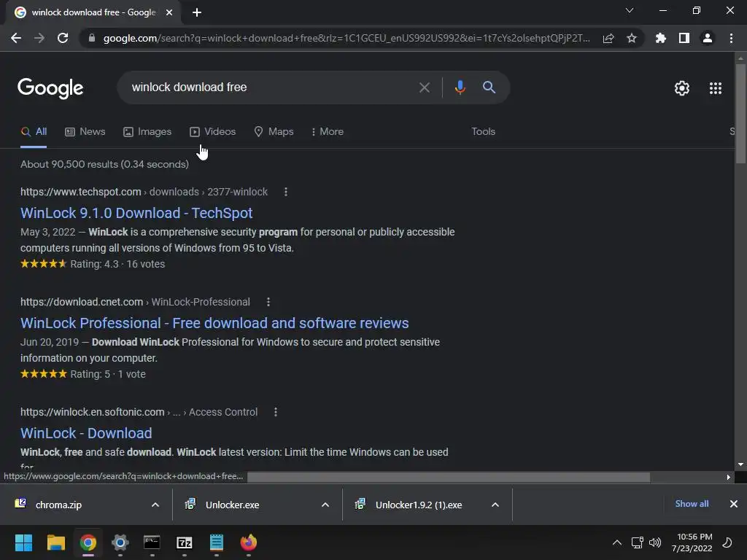Open a new browser tab

(197, 12)
